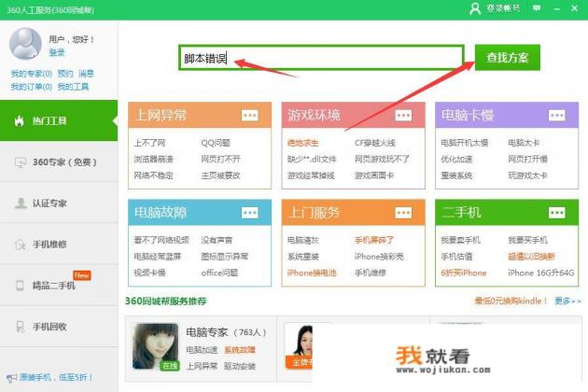The width and height of the screenshot is (588, 392).
Task: Select 我要买手机 entry
Action: coord(527,240)
